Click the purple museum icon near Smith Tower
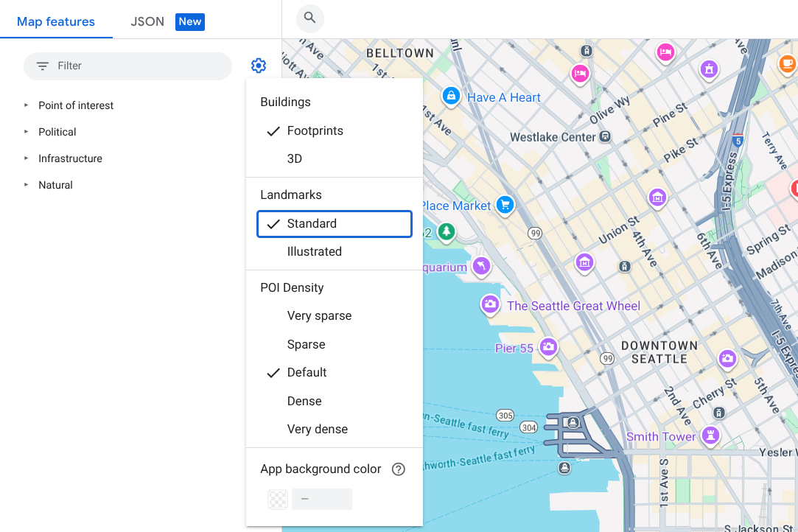Viewport: 798px width, 532px height. (x=710, y=436)
